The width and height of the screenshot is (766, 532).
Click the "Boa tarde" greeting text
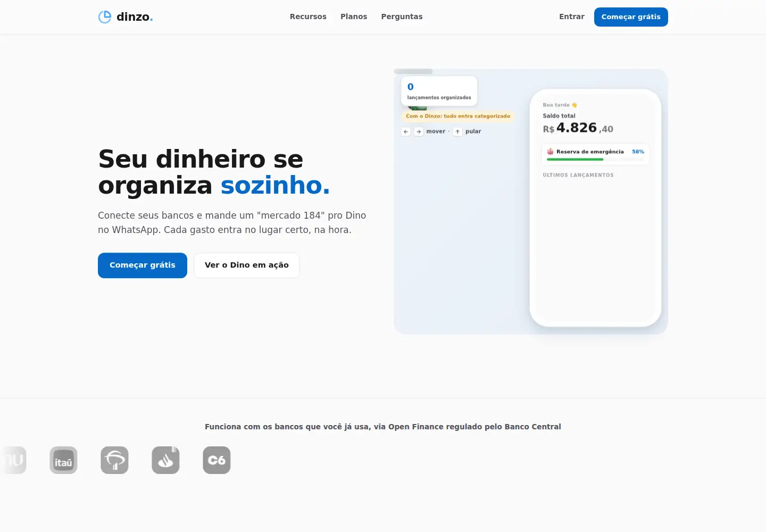[x=556, y=105]
